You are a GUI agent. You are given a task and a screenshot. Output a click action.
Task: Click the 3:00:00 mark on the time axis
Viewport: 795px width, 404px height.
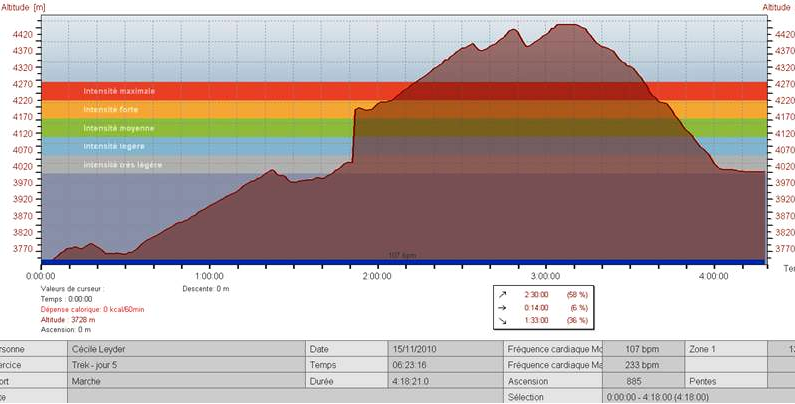(545, 275)
